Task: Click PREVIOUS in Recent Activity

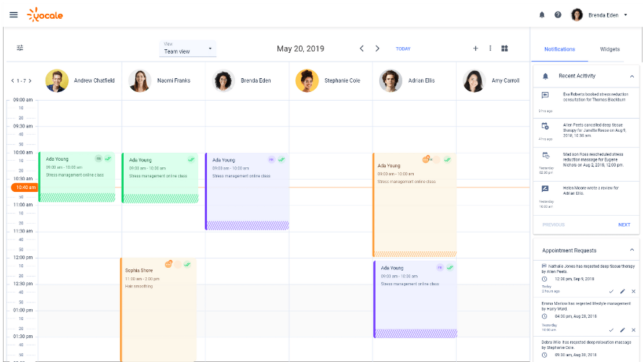Action: (x=554, y=224)
